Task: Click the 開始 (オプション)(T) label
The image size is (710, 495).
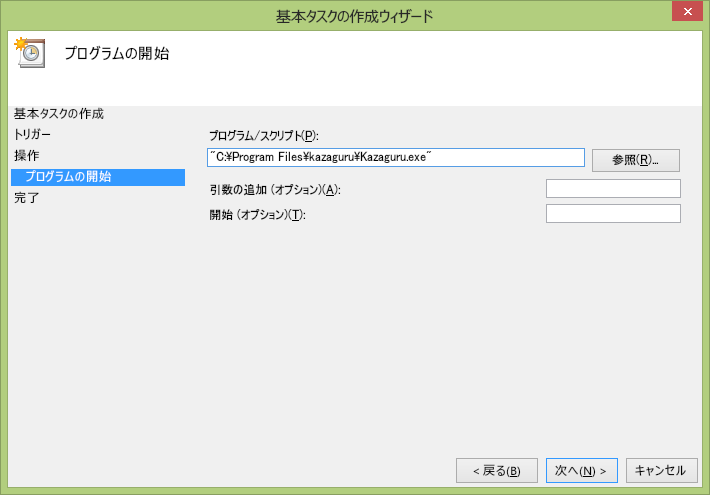Action: (x=258, y=215)
